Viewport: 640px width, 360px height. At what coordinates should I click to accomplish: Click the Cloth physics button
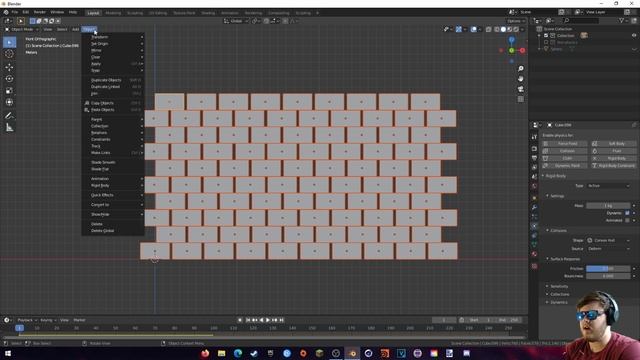click(x=565, y=158)
